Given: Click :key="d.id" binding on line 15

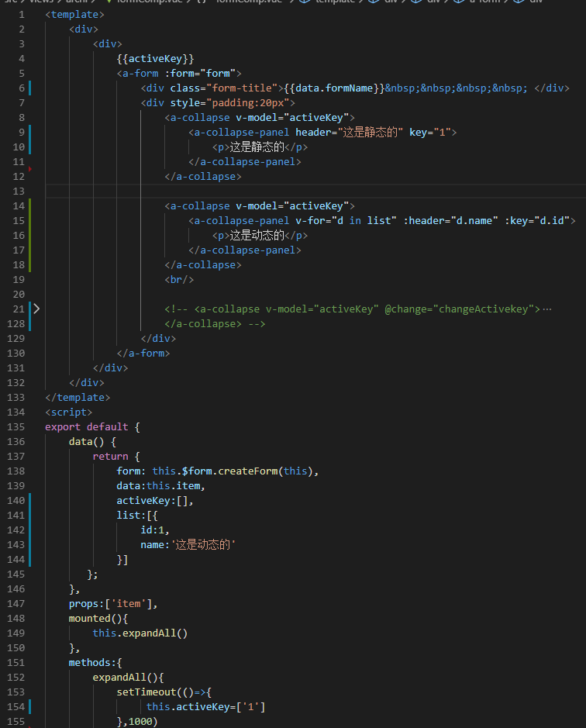Looking at the screenshot, I should [x=537, y=220].
